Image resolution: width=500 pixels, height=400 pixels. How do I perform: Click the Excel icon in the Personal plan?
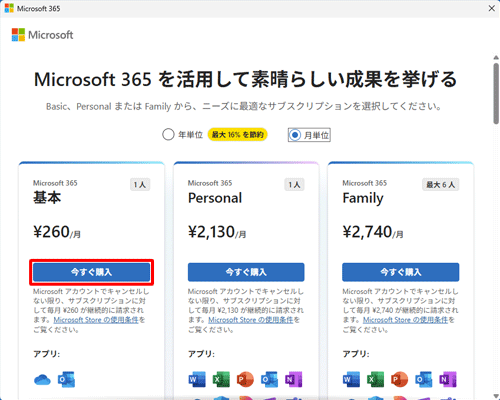pos(221,379)
